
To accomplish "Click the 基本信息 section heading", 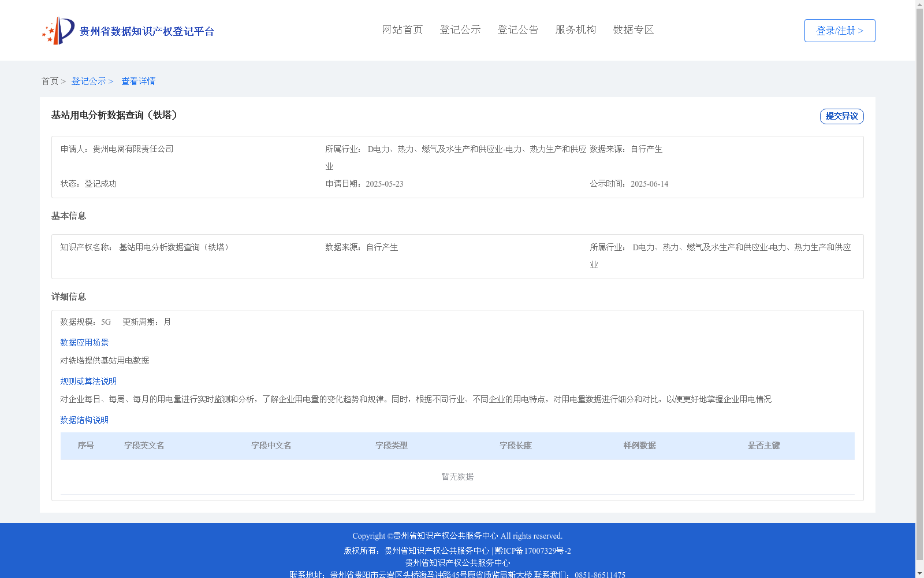I will pos(69,216).
